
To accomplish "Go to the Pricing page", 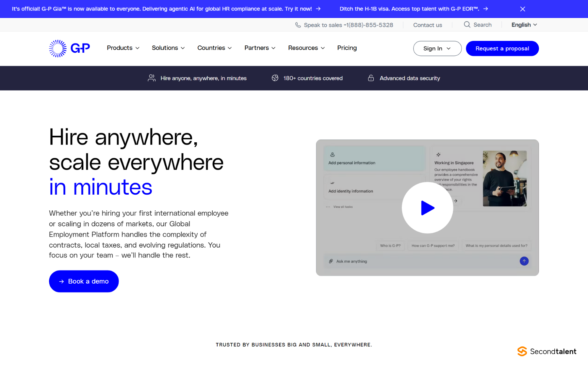I will click(347, 48).
